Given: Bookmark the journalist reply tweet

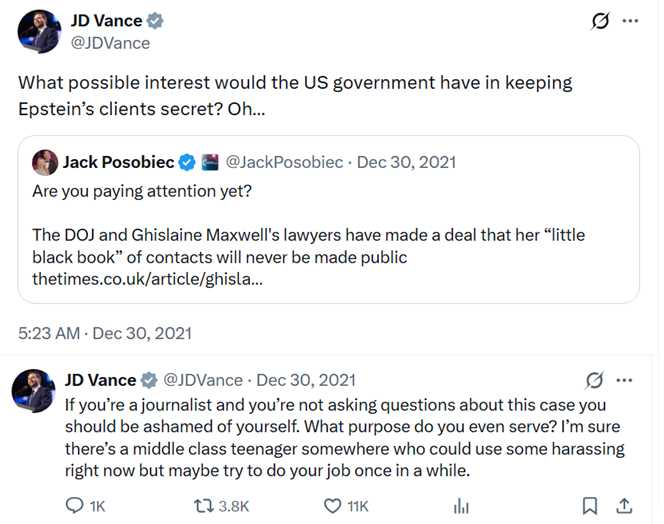Looking at the screenshot, I should click(591, 506).
